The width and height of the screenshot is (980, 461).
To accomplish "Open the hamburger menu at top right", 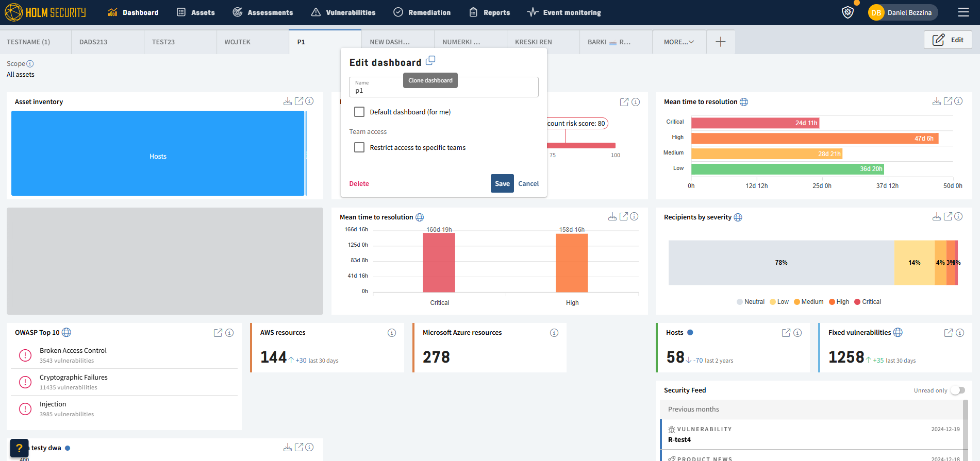I will pos(964,12).
